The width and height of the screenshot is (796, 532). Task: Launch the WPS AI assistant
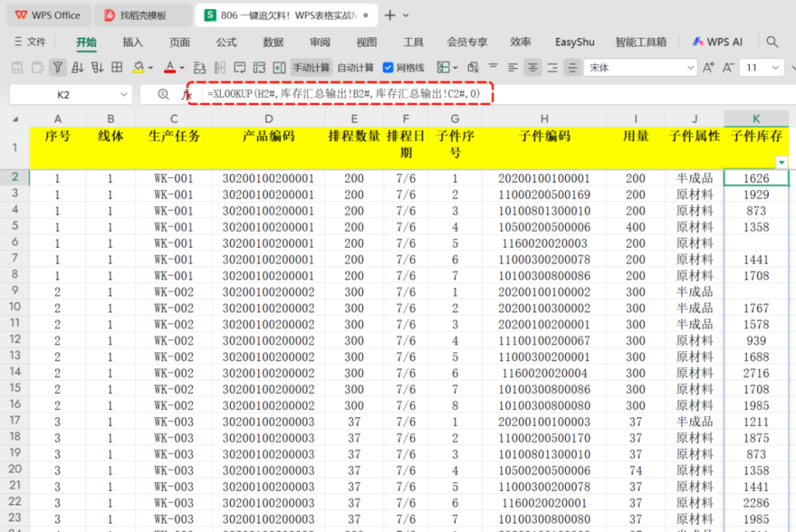click(717, 42)
